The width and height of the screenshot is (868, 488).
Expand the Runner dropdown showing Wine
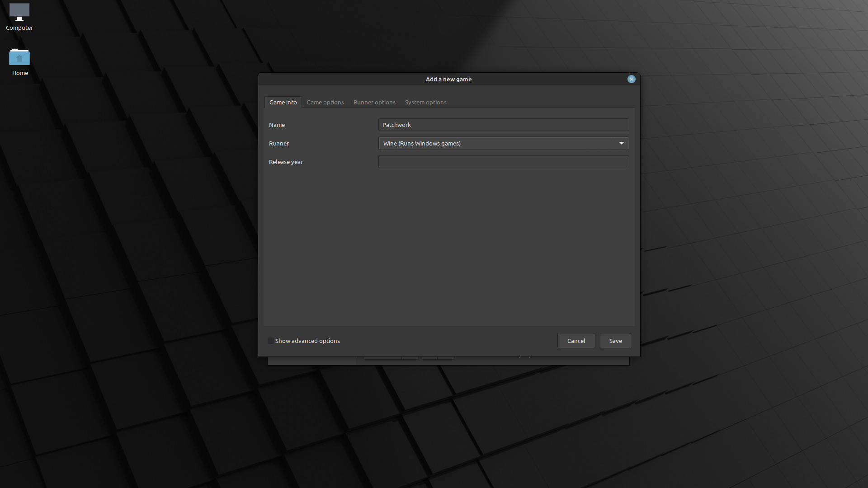(504, 143)
